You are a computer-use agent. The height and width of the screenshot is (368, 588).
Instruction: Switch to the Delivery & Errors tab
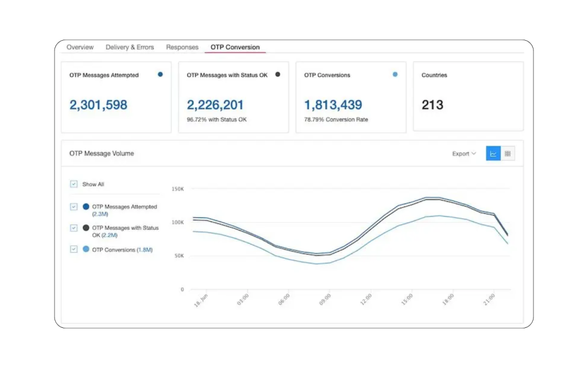[130, 47]
